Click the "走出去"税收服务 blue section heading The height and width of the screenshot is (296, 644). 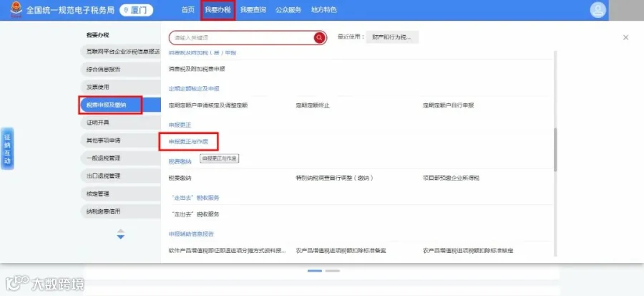[x=195, y=197]
